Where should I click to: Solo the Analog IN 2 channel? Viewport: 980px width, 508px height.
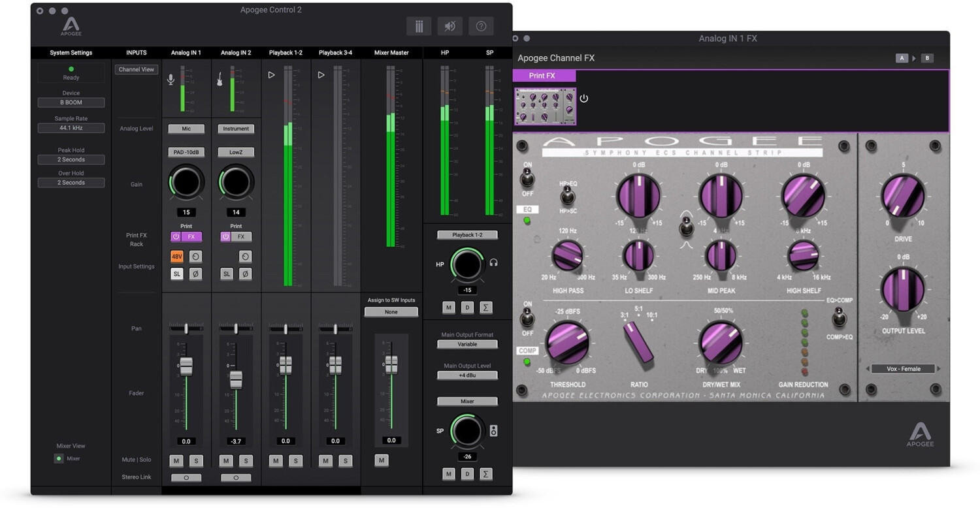coord(246,461)
